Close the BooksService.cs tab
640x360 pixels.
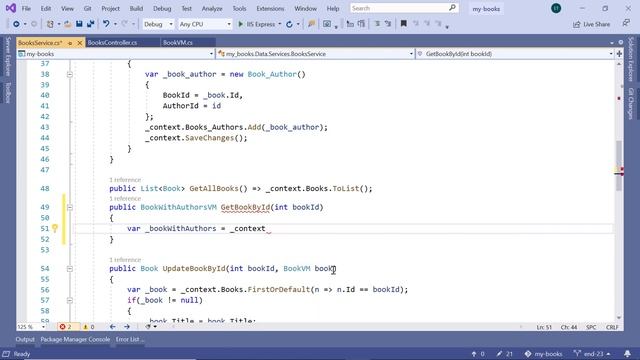(x=80, y=43)
